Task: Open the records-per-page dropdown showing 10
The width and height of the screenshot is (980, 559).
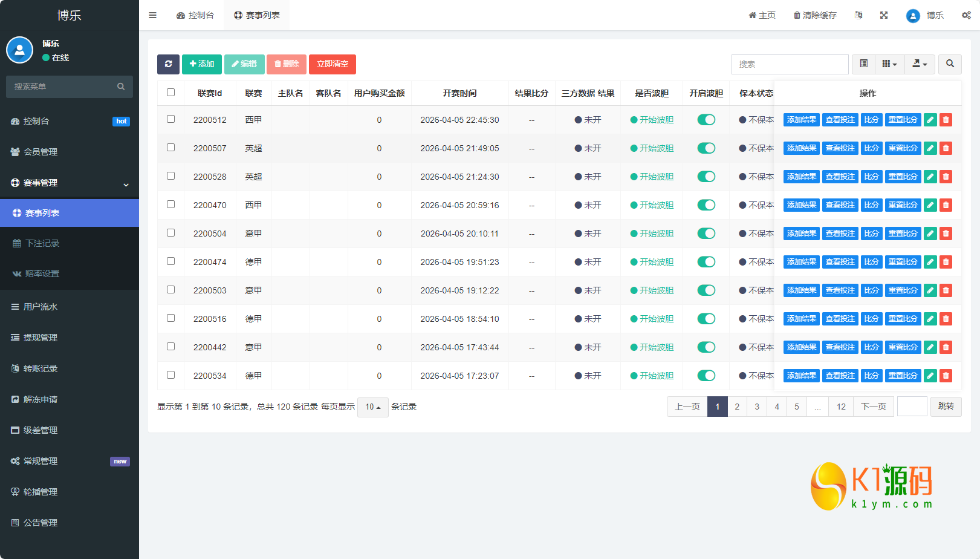Action: (x=372, y=407)
